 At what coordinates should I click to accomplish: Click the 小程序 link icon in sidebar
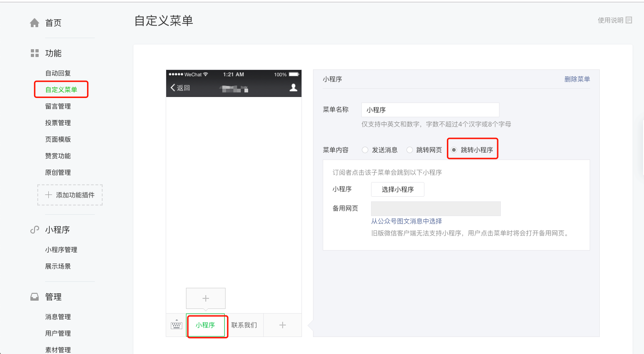(x=35, y=230)
